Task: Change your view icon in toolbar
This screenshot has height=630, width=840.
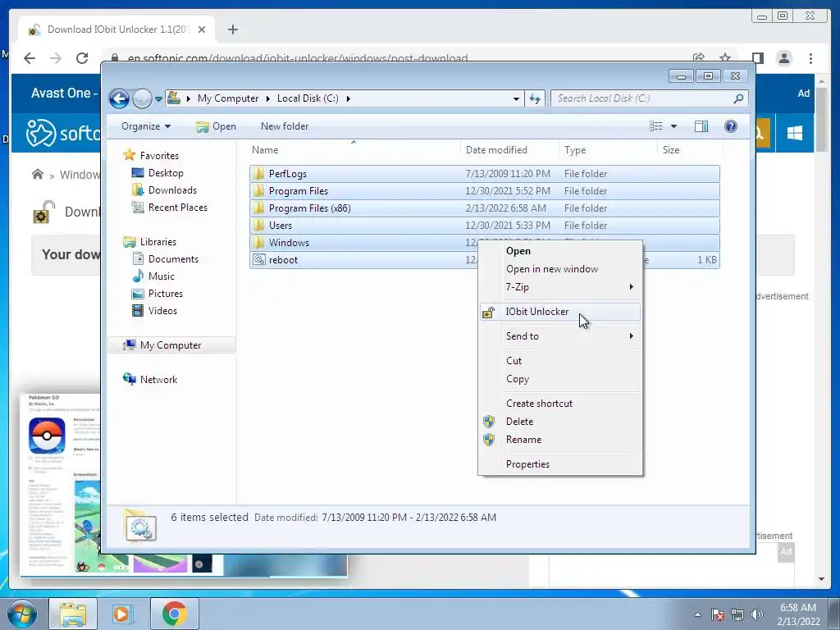Action: (655, 126)
